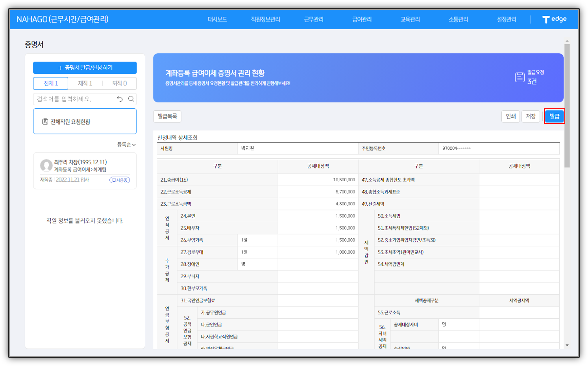Click the 31.국민연금보험료 row label

(x=198, y=301)
